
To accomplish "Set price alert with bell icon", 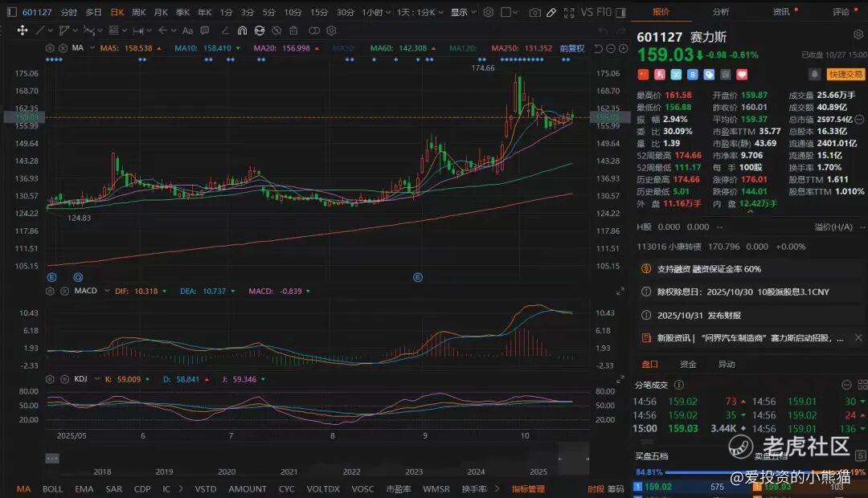I will click(x=814, y=74).
